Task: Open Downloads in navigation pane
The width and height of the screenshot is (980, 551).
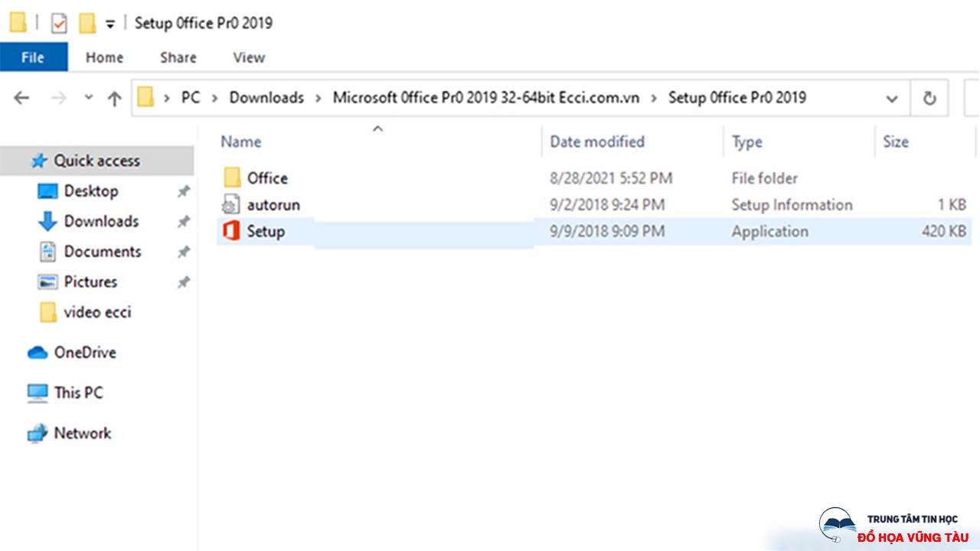Action: point(101,221)
